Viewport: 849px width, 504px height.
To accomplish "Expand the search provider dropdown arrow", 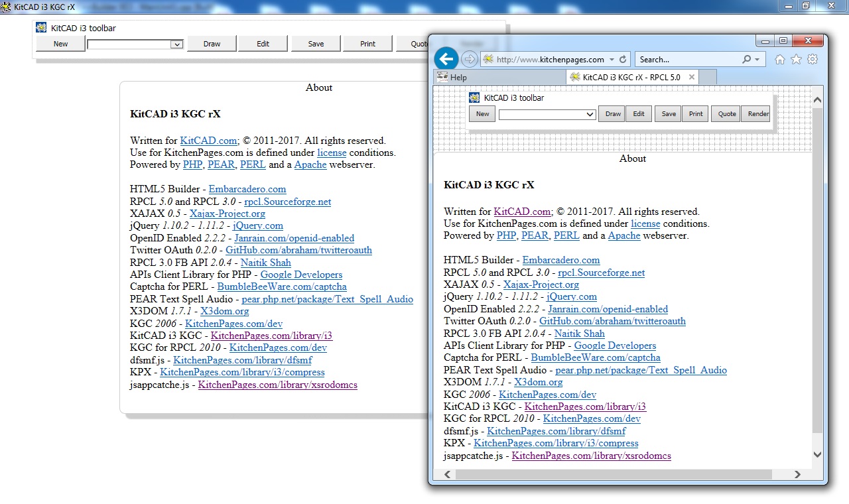I will click(x=757, y=60).
